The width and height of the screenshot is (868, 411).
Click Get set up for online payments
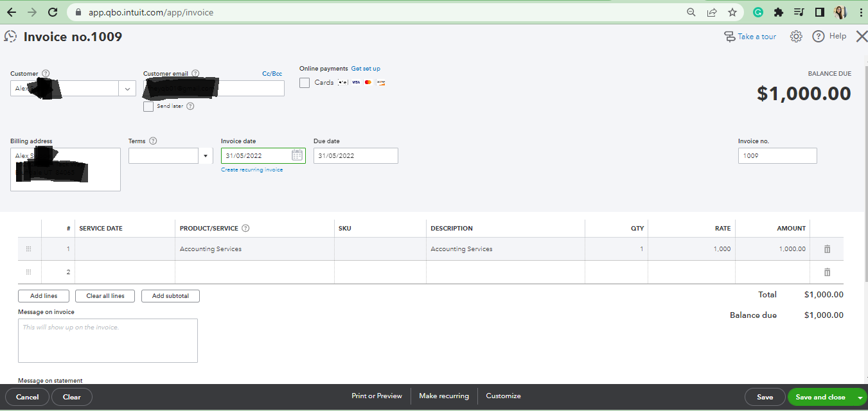coord(366,69)
